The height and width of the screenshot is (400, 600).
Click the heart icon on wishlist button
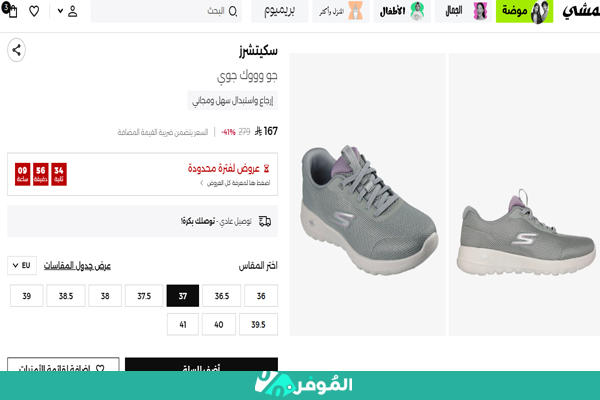[x=100, y=368]
